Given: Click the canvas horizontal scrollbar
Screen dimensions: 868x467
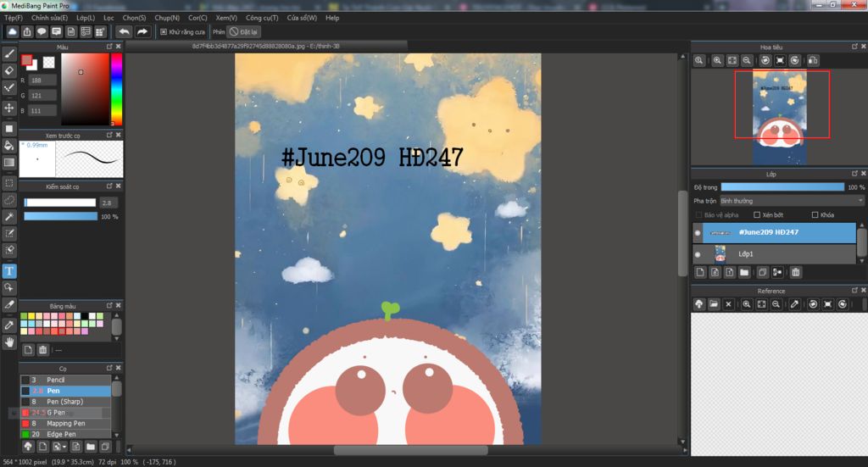Looking at the screenshot, I should (x=410, y=450).
